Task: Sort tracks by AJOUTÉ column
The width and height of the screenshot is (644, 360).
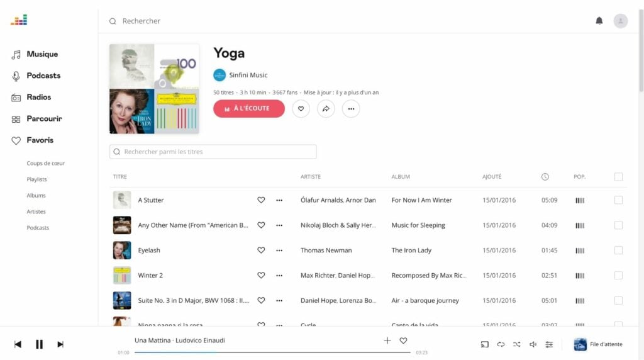Action: point(492,177)
